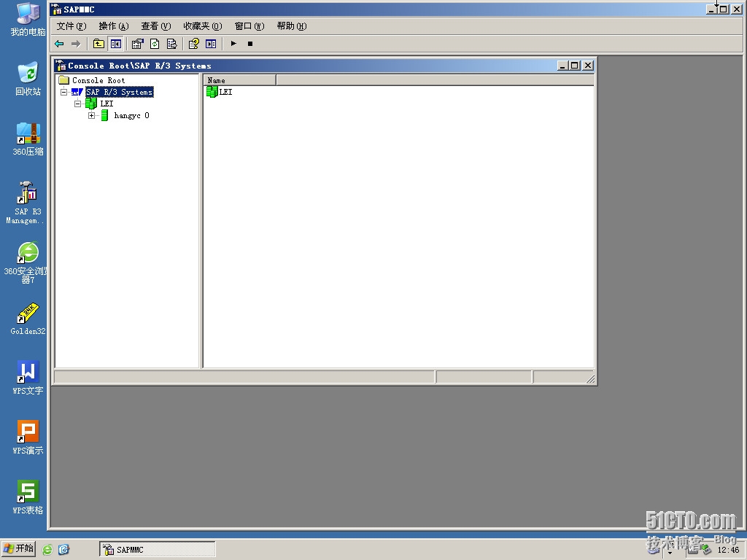Toggle the Show/Hide Action Pane icon
747x560 pixels.
(x=211, y=44)
